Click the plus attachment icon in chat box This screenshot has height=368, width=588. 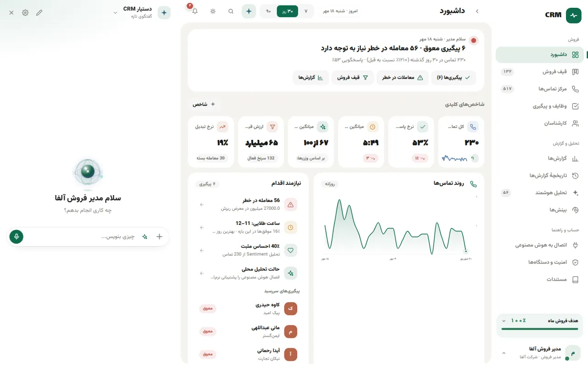pyautogui.click(x=159, y=236)
